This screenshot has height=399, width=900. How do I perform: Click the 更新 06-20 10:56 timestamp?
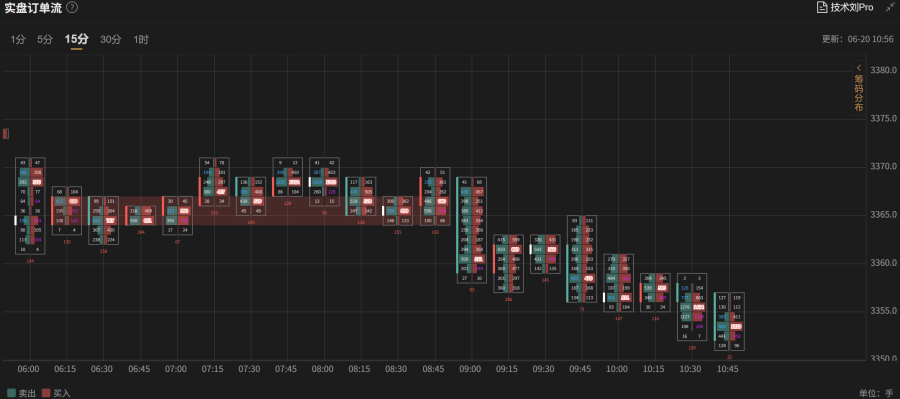click(x=858, y=39)
